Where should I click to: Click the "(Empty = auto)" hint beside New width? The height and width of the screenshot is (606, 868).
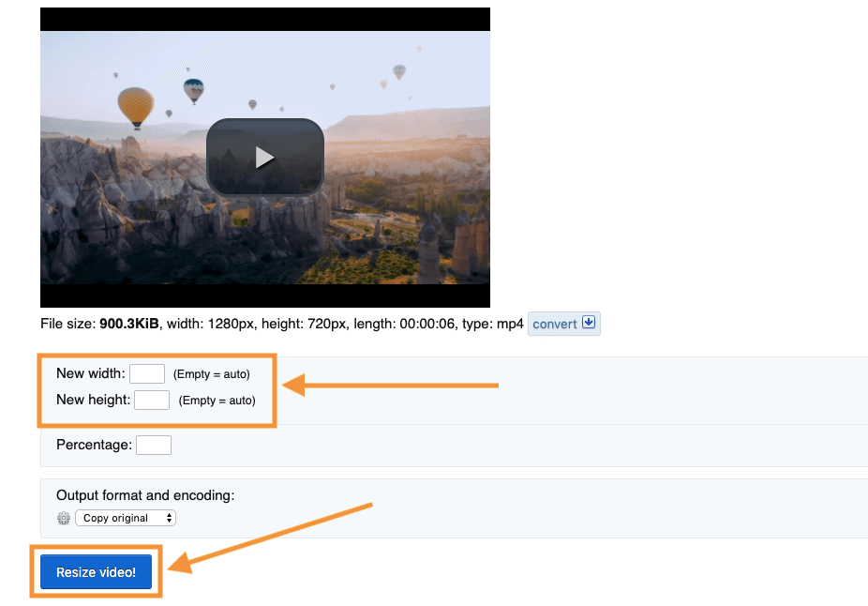pyautogui.click(x=212, y=374)
